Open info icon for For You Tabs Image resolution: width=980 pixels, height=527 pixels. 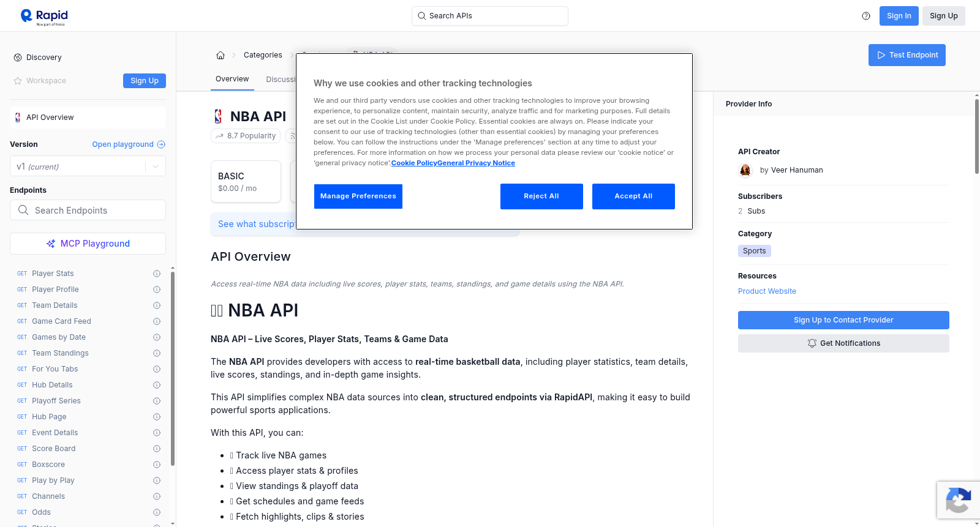click(157, 369)
